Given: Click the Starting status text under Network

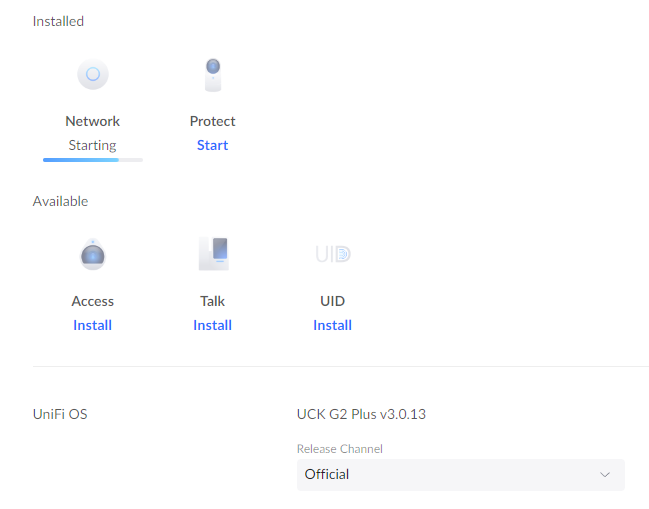Looking at the screenshot, I should click(92, 145).
